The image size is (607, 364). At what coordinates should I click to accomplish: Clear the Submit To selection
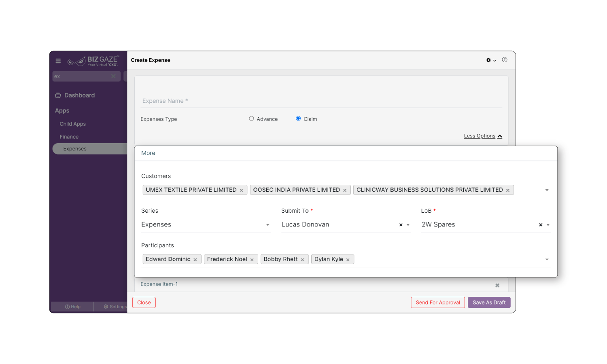pos(401,225)
